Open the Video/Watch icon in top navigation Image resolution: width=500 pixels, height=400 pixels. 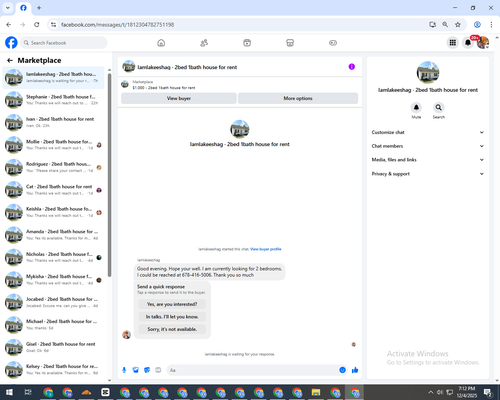(247, 43)
